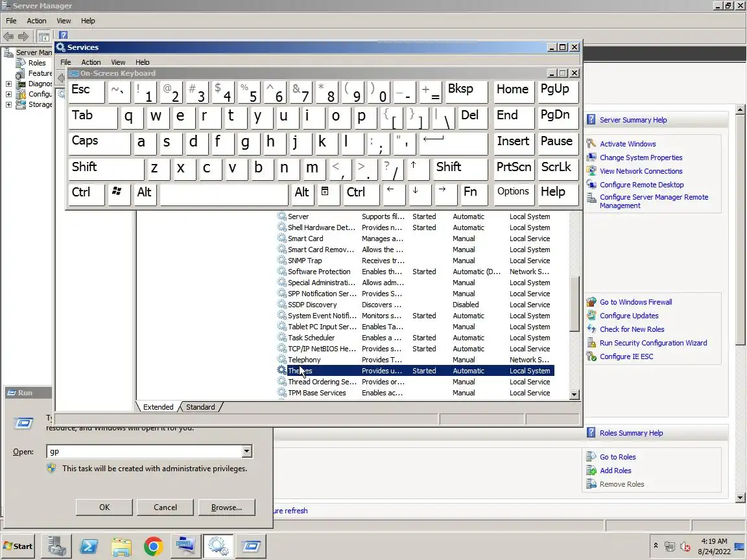The image size is (747, 560).
Task: Switch to the Extended tab
Action: coord(158,407)
